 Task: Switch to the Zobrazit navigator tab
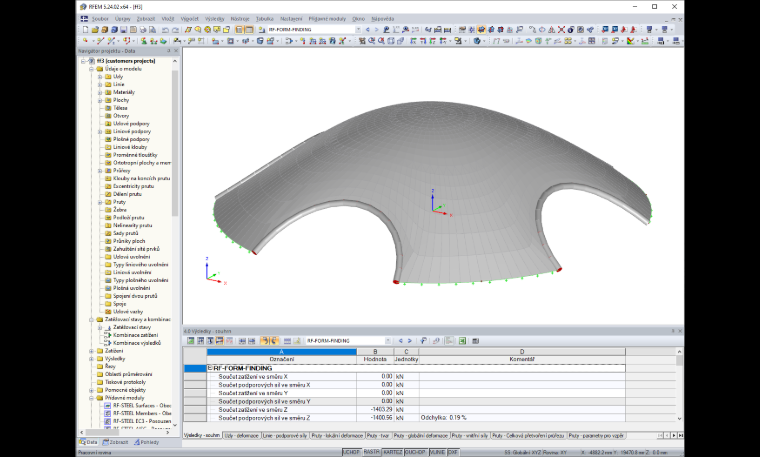[115, 442]
